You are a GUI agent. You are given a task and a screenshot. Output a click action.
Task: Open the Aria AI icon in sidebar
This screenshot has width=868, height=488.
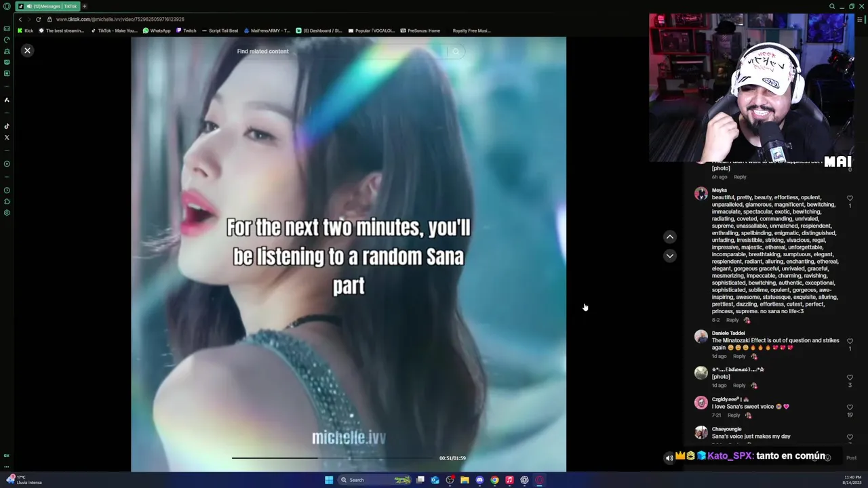click(7, 100)
